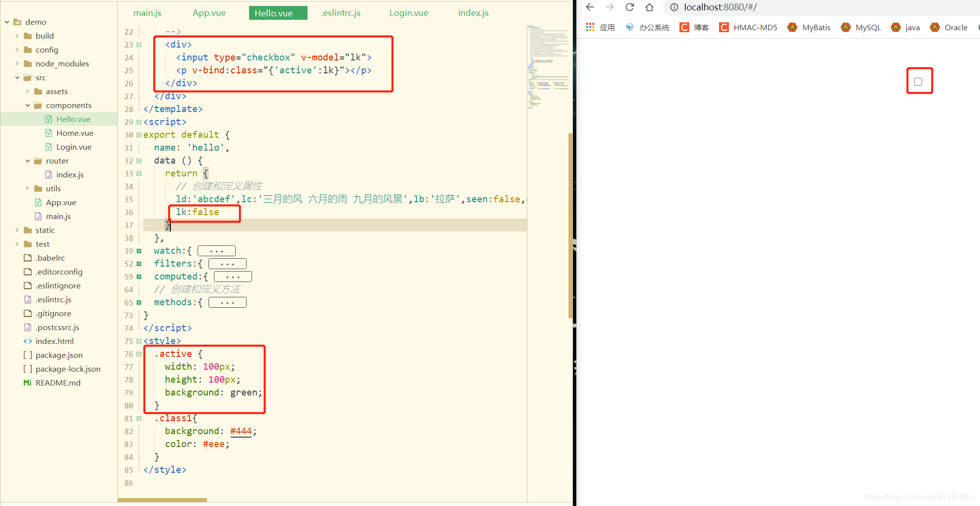Open the HMAC-MD5 bookmark
The image size is (980, 506).
pos(748,27)
